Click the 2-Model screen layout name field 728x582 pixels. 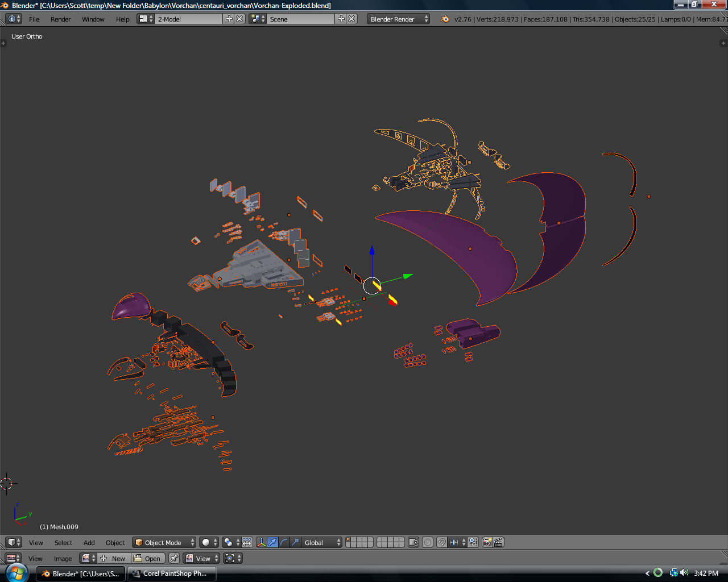tap(189, 19)
